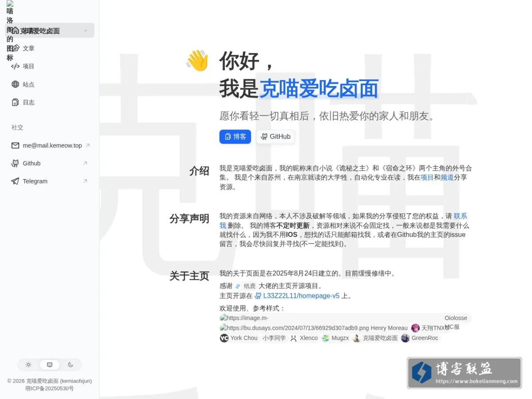532x399 pixels.
Task: Click the GitHub button under tagline
Action: point(275,137)
